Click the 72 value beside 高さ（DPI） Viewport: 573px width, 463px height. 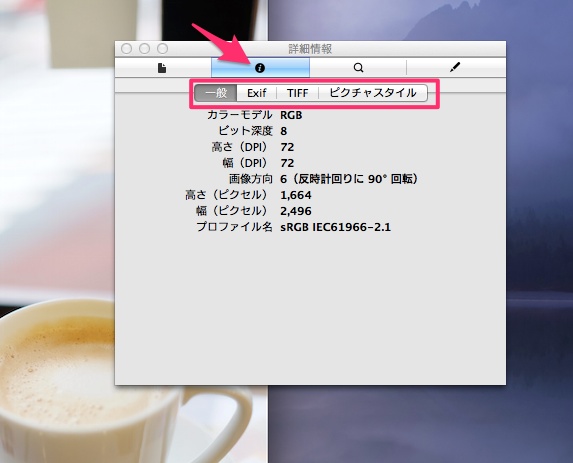pos(287,147)
